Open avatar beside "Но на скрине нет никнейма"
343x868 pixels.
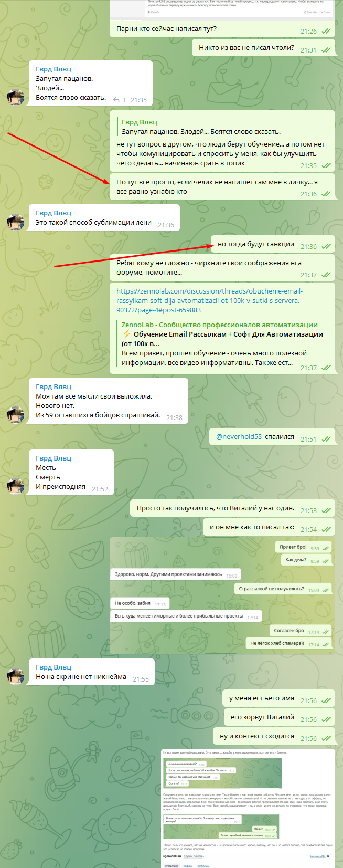16,676
